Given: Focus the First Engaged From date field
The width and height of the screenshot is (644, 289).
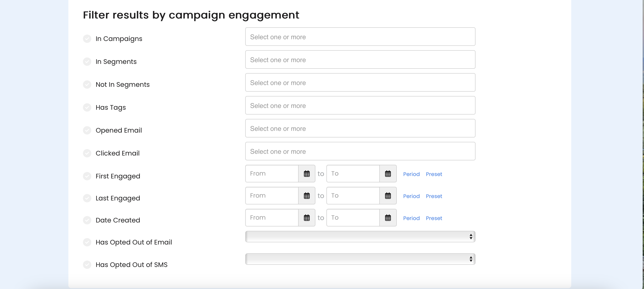Looking at the screenshot, I should [x=272, y=174].
